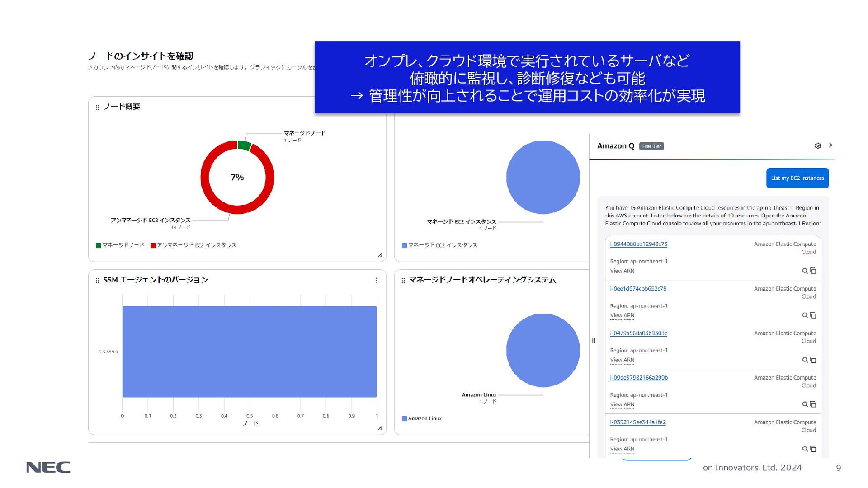The width and height of the screenshot is (868, 488).
Task: Grab the ノード概要 widget drag handle
Action: tap(97, 108)
